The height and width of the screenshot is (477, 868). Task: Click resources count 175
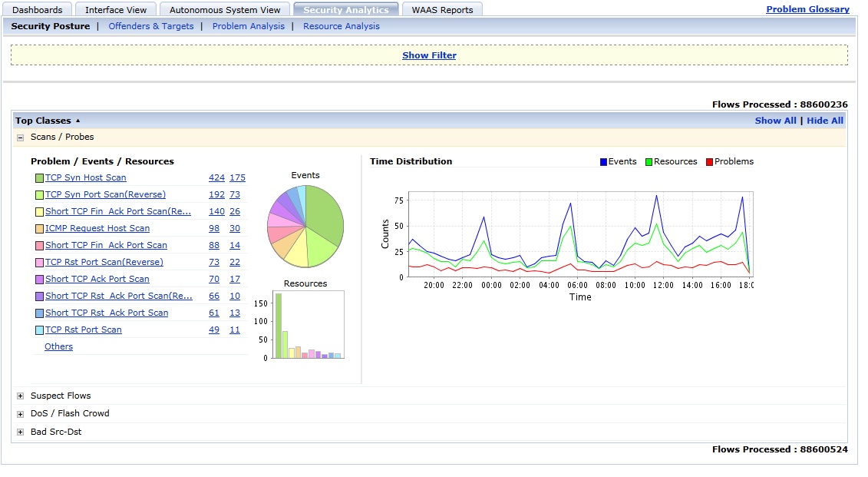click(x=237, y=177)
